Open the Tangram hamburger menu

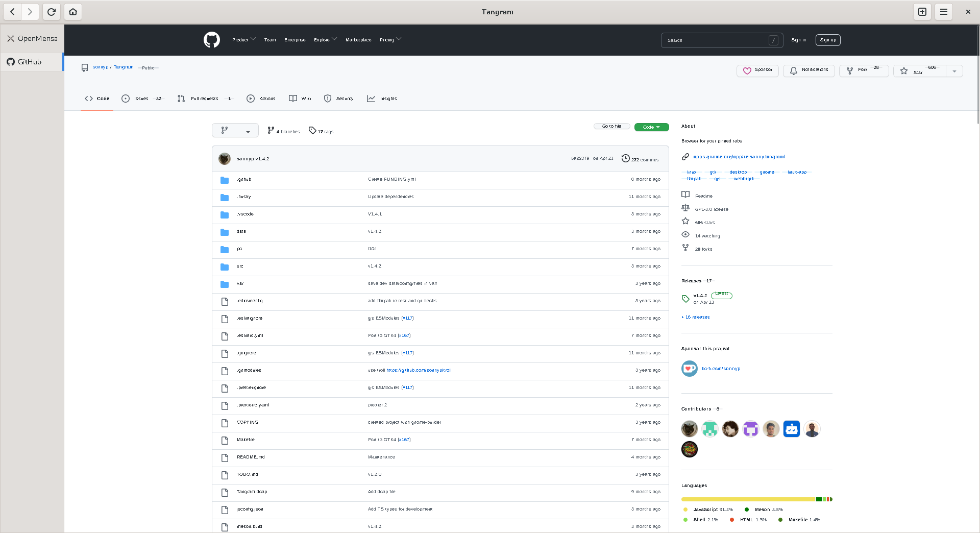click(x=944, y=12)
